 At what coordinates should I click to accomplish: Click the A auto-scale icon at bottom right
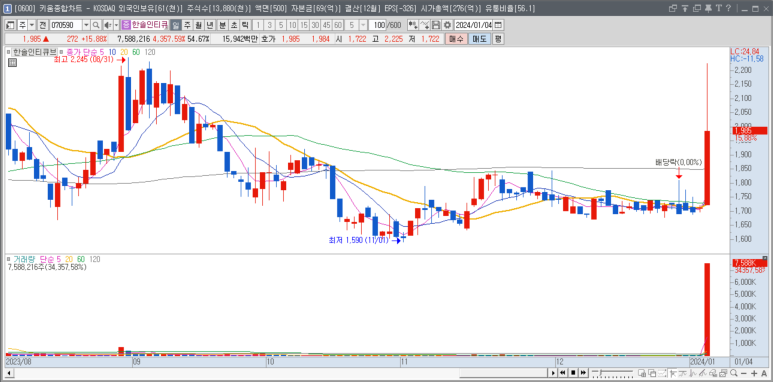[x=764, y=374]
